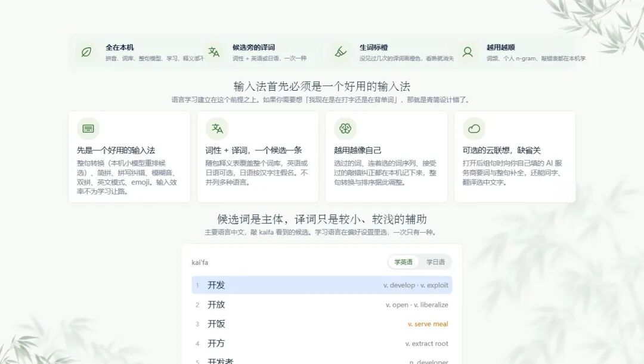
Task: Click the heading 候选词是主体，译词只是较小、较浅的辅助
Action: point(322,219)
